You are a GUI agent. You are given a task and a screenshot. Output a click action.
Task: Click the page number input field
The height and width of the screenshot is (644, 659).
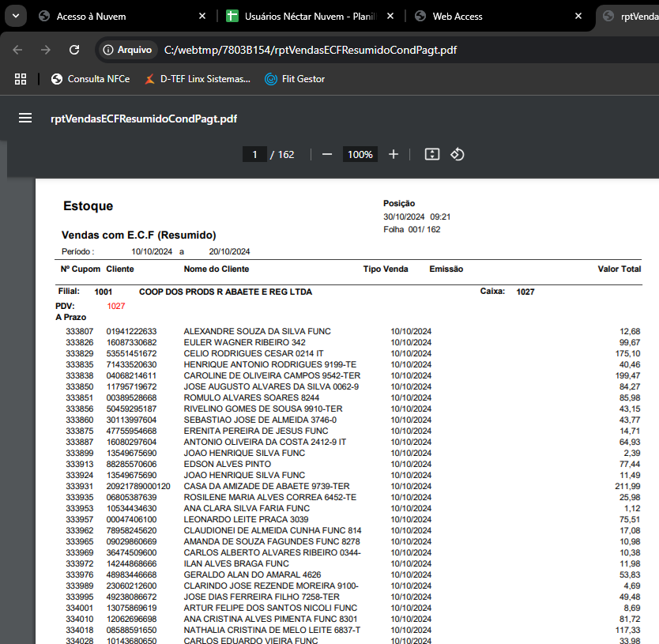tap(254, 154)
